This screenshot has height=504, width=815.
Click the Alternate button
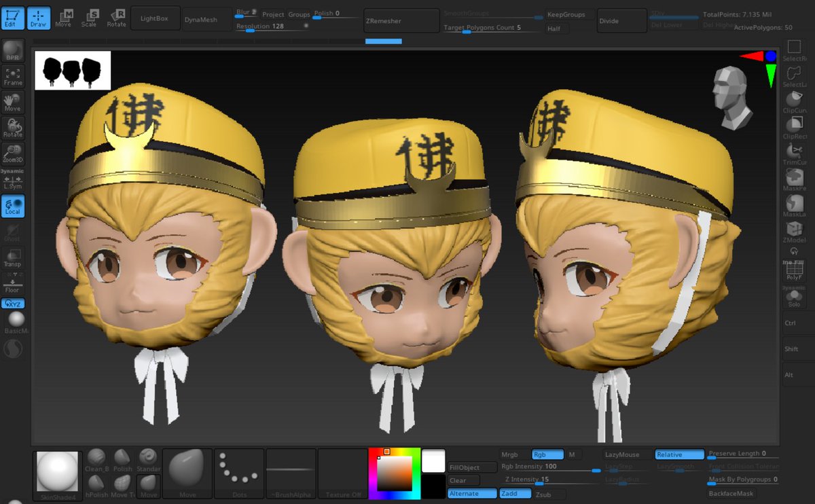pyautogui.click(x=472, y=494)
